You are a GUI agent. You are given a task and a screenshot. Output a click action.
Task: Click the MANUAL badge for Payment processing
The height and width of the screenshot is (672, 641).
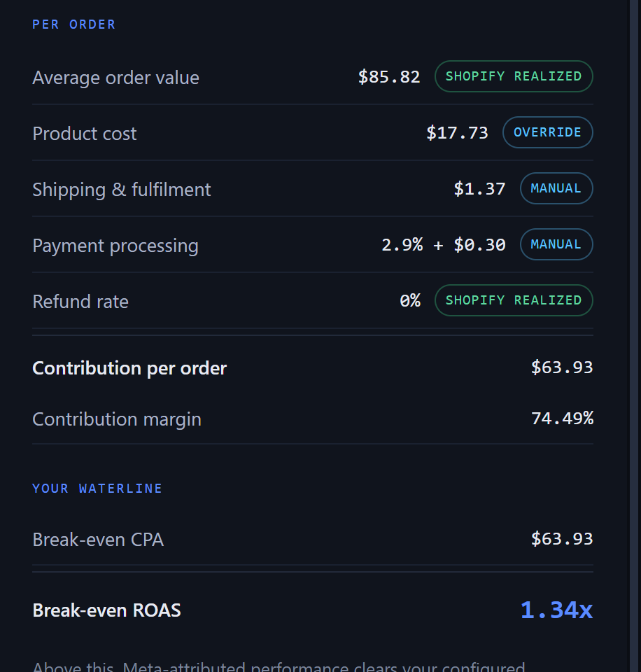point(556,244)
